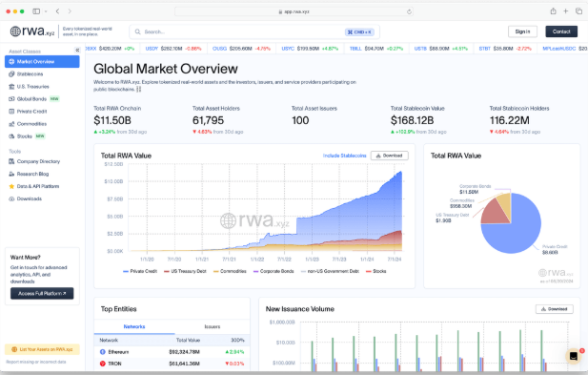Click the Data & API Platform star icon
Image resolution: width=588 pixels, height=375 pixels.
coord(11,186)
